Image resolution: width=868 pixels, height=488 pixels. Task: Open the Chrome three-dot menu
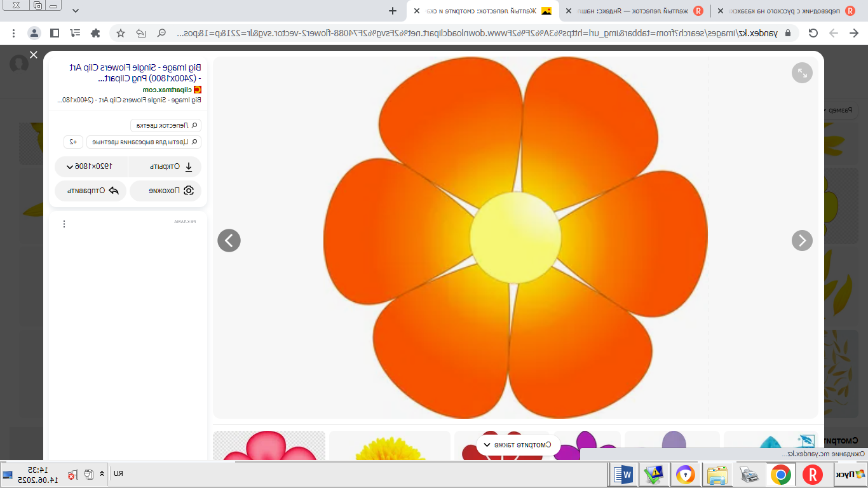14,33
